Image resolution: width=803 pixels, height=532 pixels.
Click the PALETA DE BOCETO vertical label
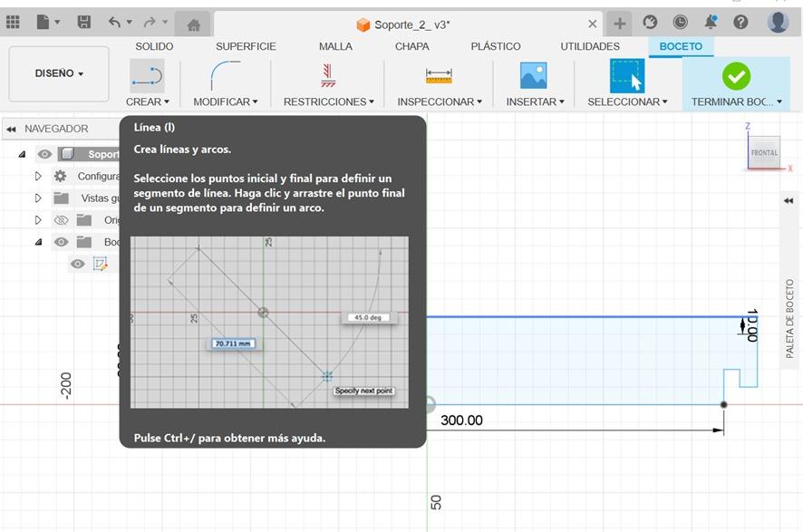tap(789, 318)
